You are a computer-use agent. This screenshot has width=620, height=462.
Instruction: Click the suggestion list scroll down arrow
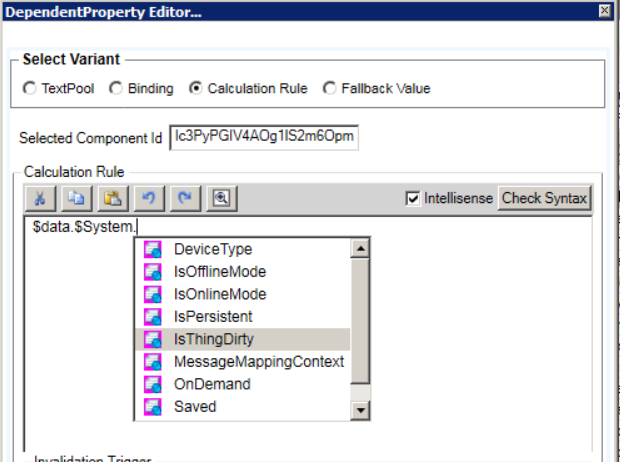pyautogui.click(x=360, y=410)
